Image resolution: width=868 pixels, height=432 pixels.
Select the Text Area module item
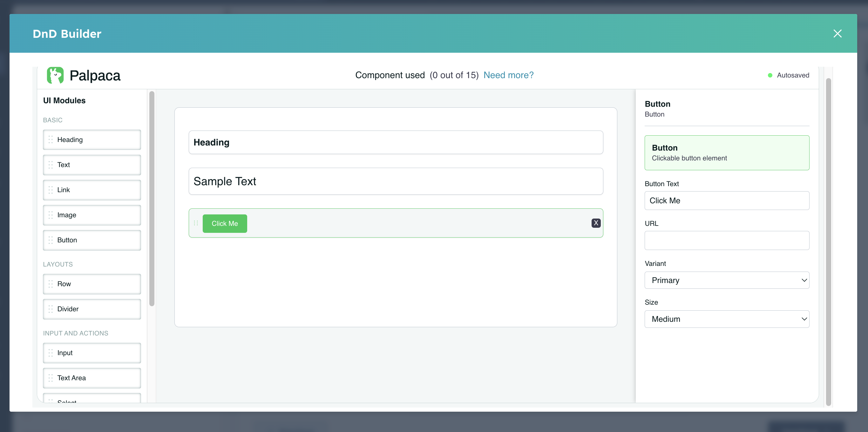[92, 378]
